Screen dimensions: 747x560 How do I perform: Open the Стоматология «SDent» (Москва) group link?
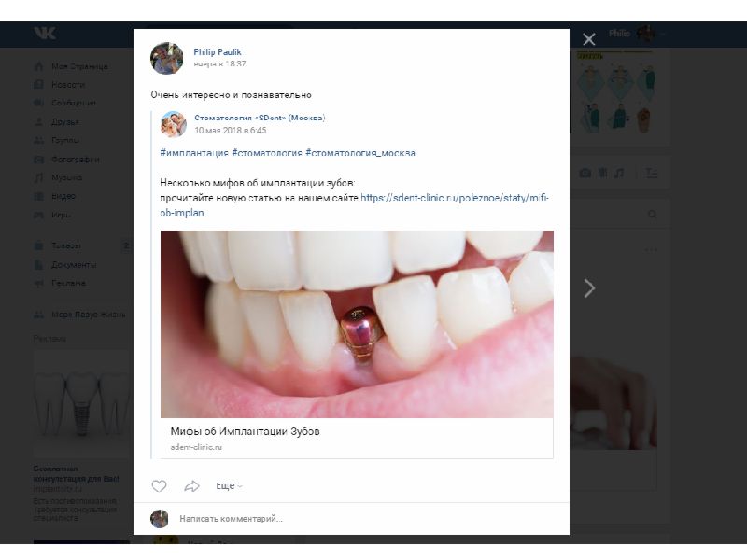tap(260, 118)
